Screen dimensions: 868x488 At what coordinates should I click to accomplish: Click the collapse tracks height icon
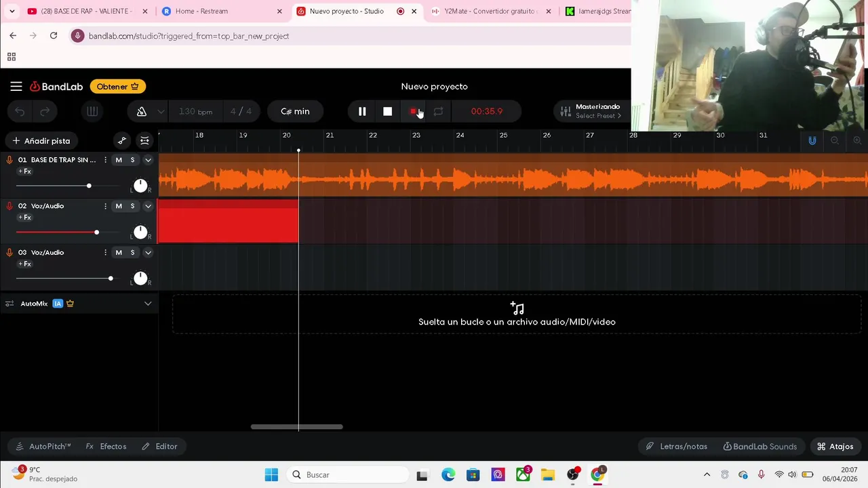[144, 141]
